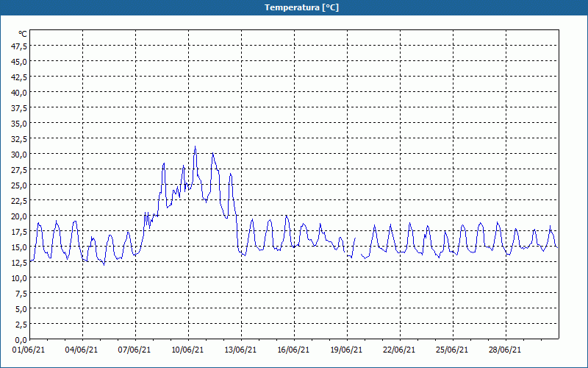Click the 07/06/21 date label
The image size is (588, 368).
click(x=135, y=350)
